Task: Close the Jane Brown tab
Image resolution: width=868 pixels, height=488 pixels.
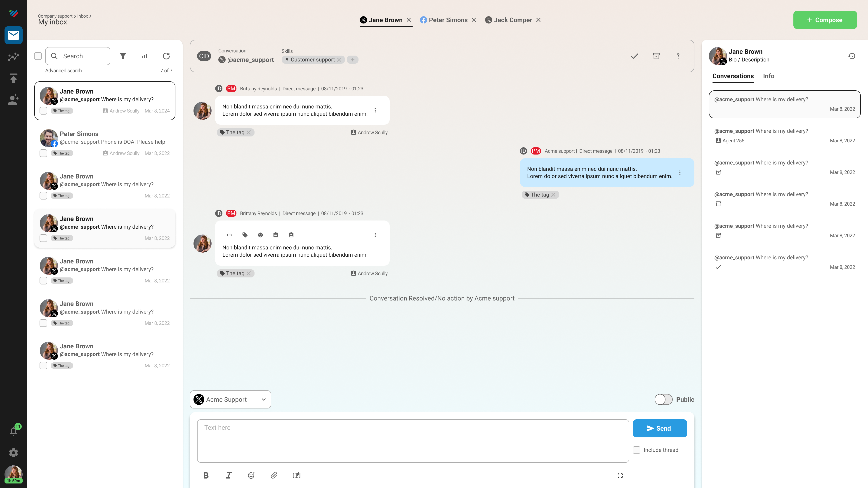Action: click(409, 20)
